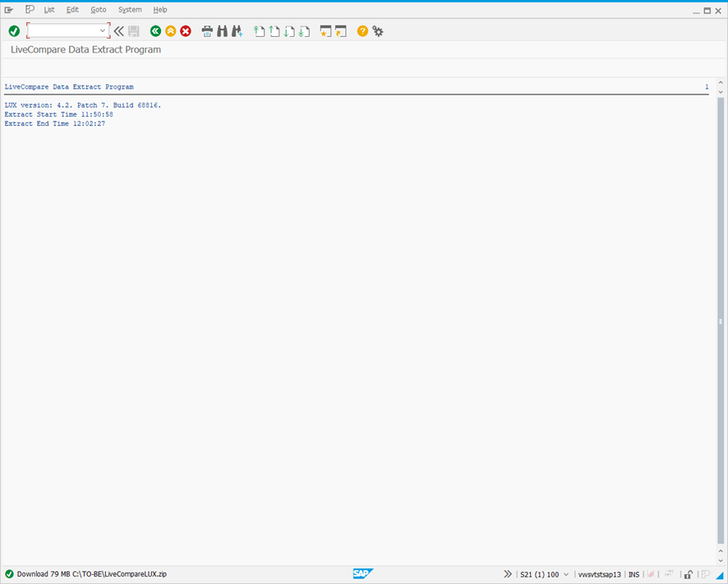Click the blue triangle corner icon in status bar
This screenshot has width=728, height=584.
point(720,575)
